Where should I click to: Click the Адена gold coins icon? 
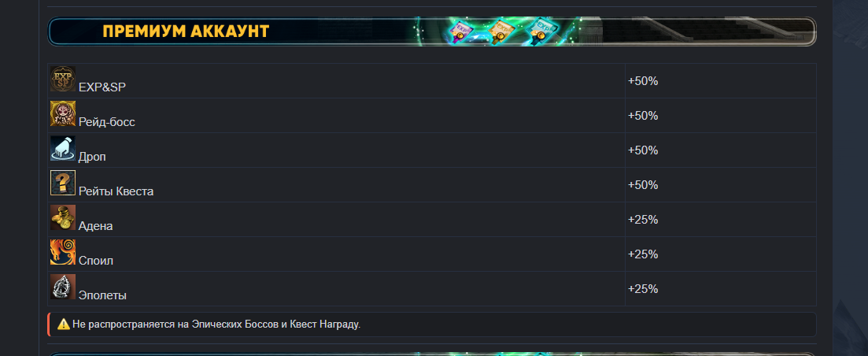coord(62,217)
